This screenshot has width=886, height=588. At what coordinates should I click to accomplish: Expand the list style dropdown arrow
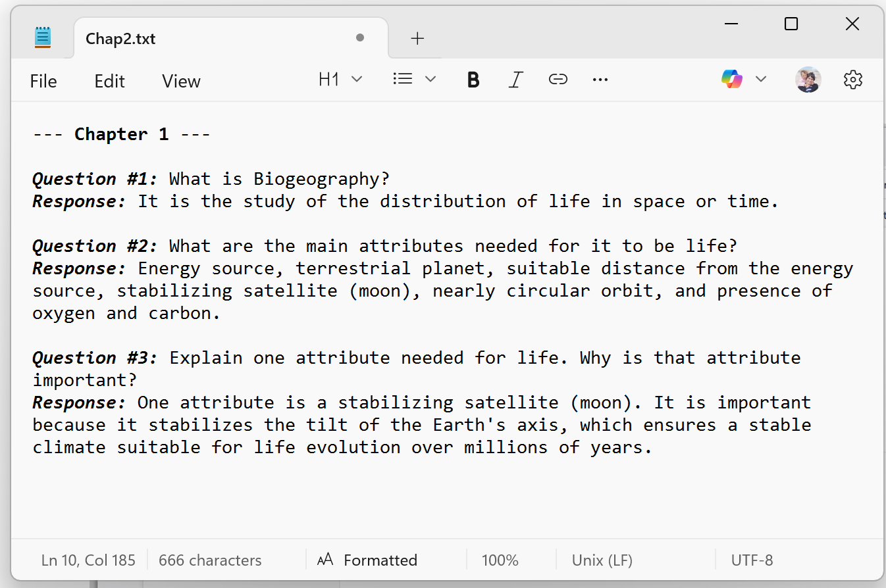point(430,80)
